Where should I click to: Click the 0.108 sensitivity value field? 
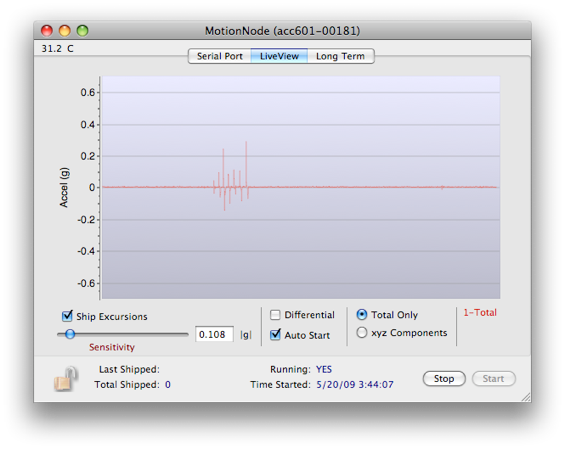click(214, 334)
